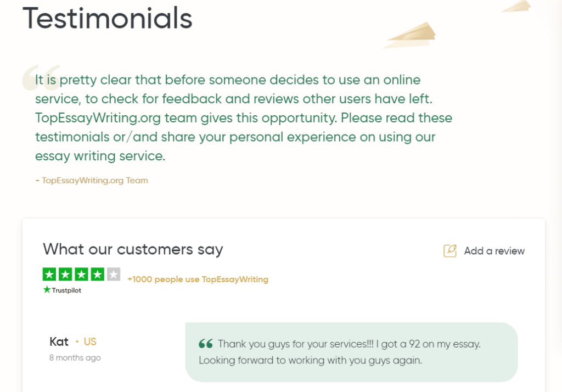The image size is (562, 392).
Task: Open the Add a review link
Action: 494,251
